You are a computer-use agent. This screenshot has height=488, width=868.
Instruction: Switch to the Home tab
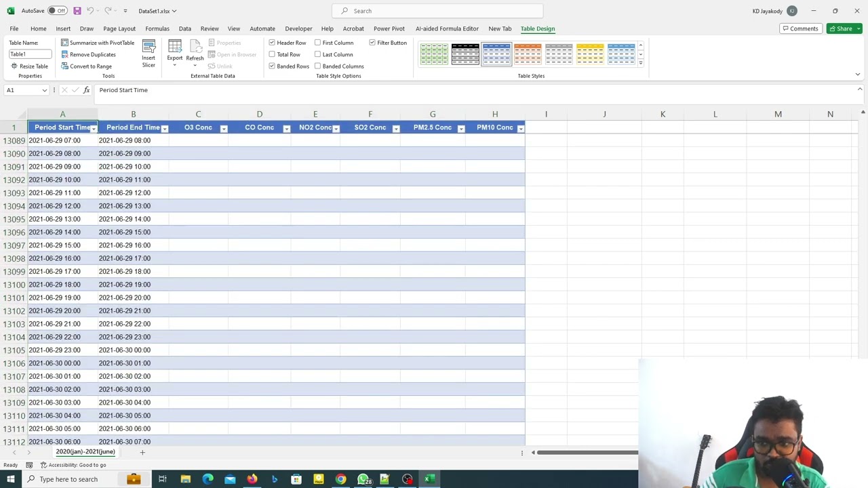pos(38,28)
